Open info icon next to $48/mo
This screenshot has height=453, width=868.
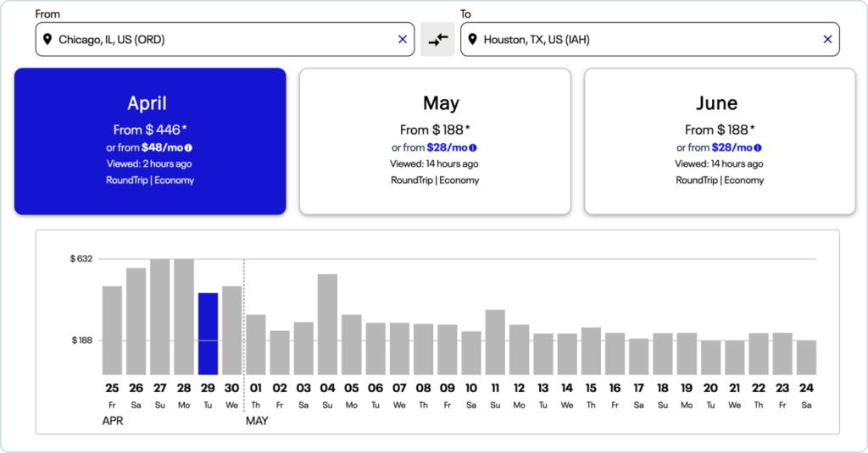click(x=188, y=147)
